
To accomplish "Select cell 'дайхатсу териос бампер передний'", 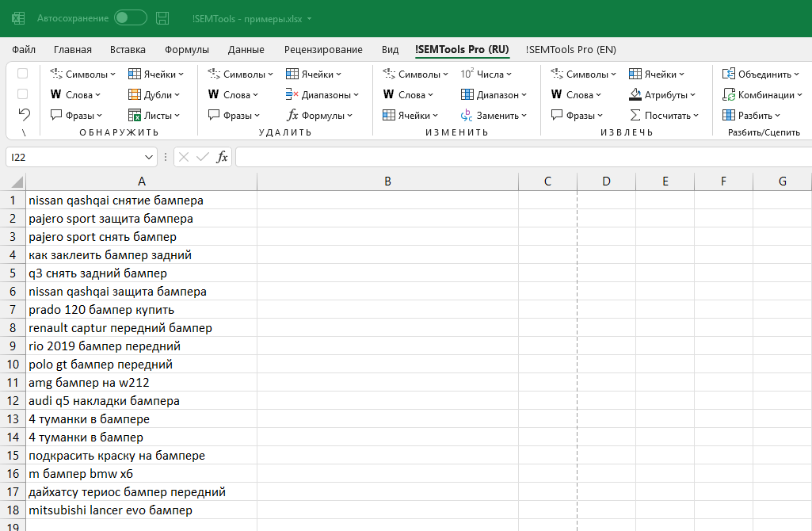I will [141, 492].
